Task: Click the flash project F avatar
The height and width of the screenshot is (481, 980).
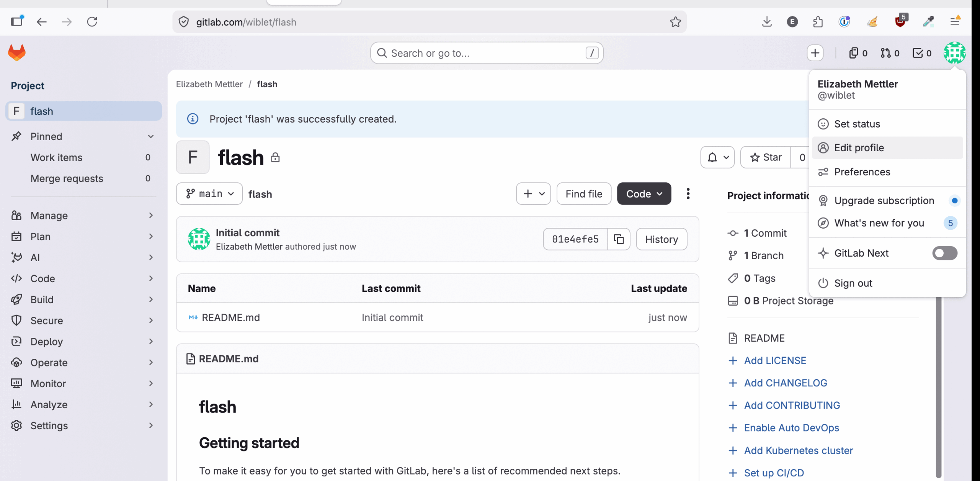Action: click(193, 157)
